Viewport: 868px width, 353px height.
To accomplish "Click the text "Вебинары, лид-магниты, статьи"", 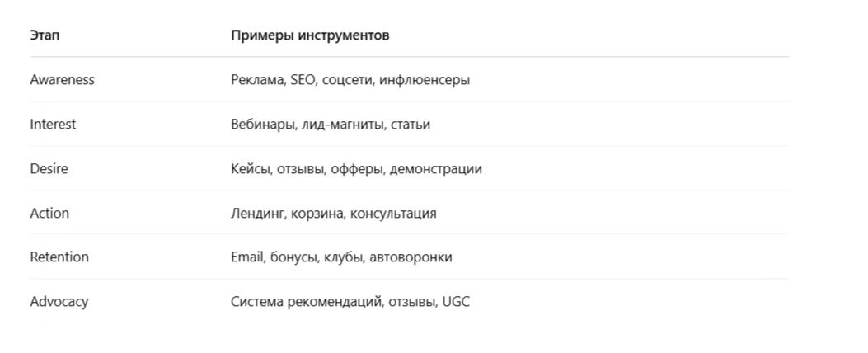I will 330,125.
